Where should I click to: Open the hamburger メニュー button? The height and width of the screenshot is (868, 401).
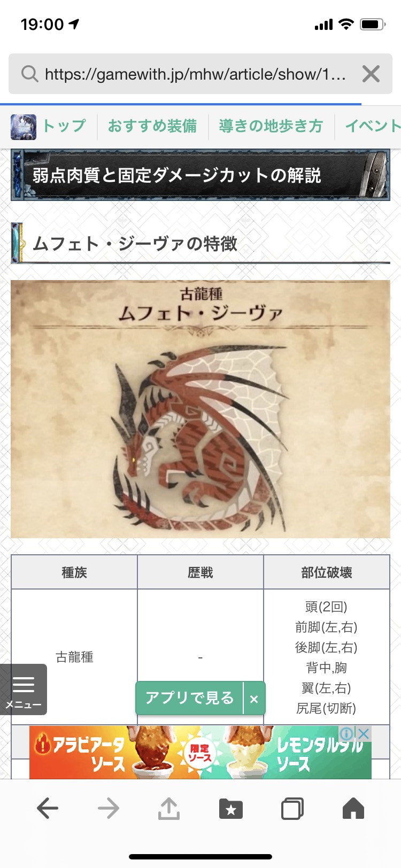pos(24,689)
